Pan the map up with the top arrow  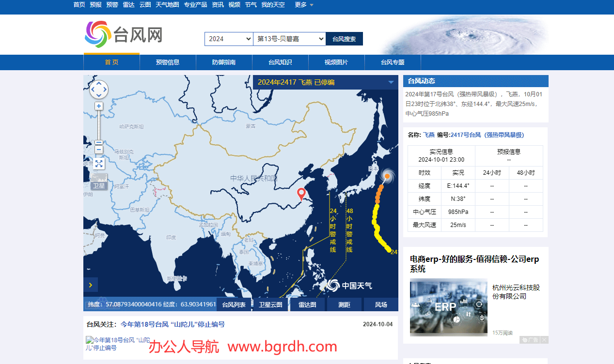coord(99,83)
